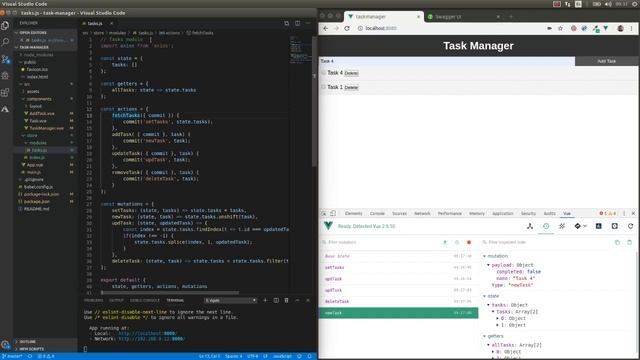Open the Search view in VS Code
This screenshot has width=640, height=360.
[5, 42]
